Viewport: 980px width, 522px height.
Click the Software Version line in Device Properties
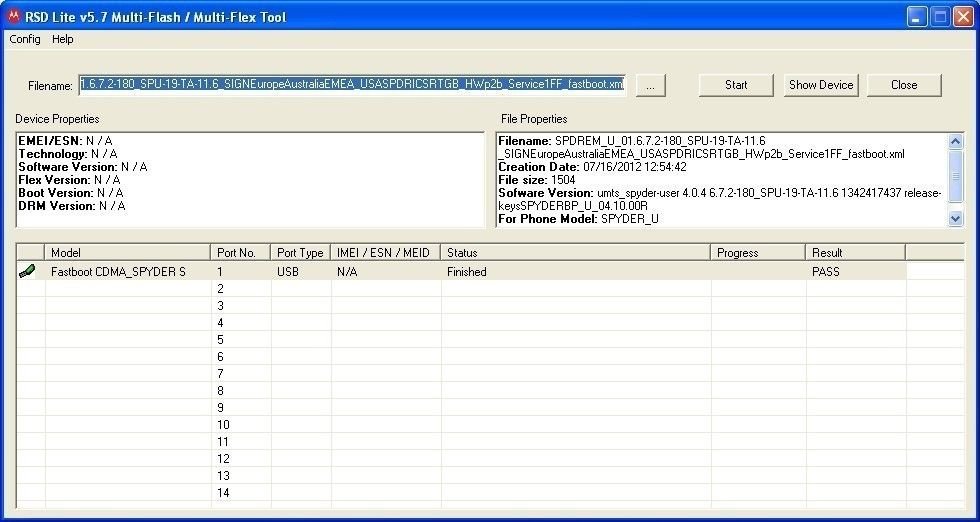[82, 167]
